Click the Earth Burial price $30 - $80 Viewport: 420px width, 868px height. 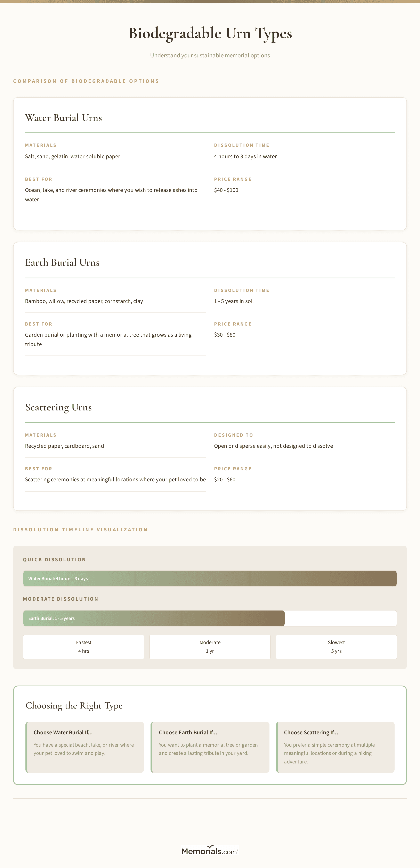tap(225, 335)
